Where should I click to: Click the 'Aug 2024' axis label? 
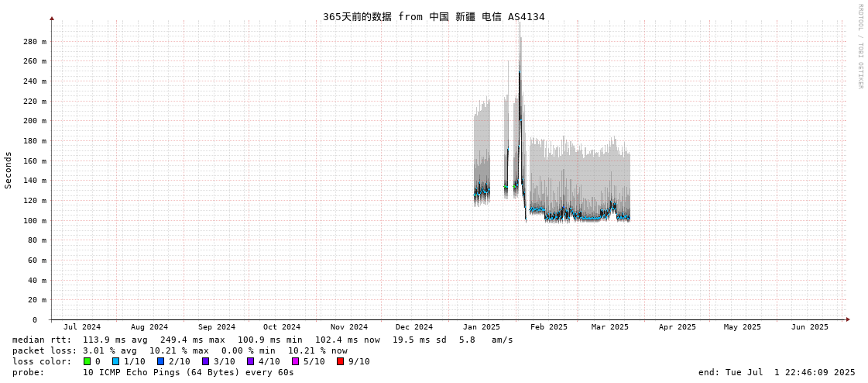[149, 327]
